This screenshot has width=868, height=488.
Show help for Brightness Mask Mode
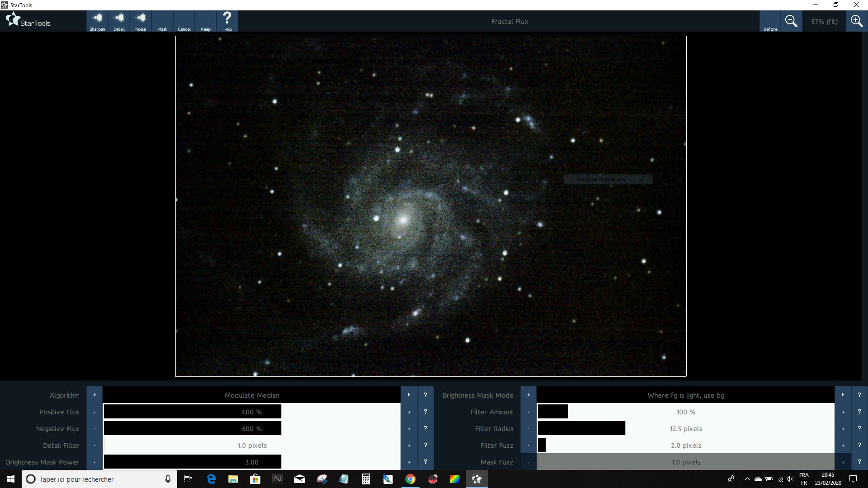point(859,395)
